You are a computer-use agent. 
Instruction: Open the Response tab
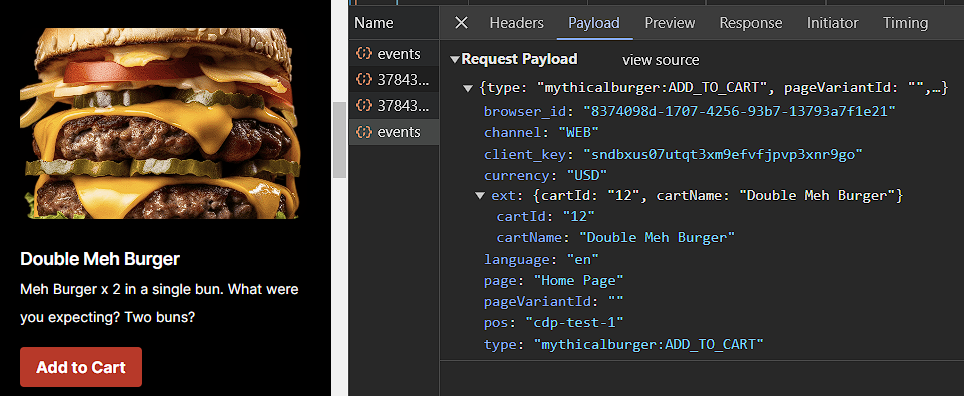(751, 23)
